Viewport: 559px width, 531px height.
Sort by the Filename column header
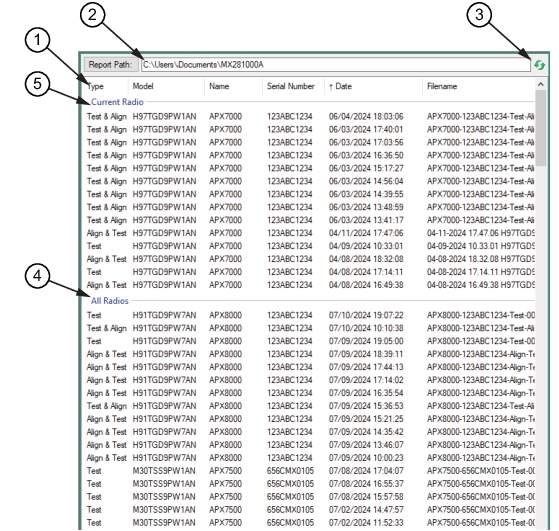478,86
